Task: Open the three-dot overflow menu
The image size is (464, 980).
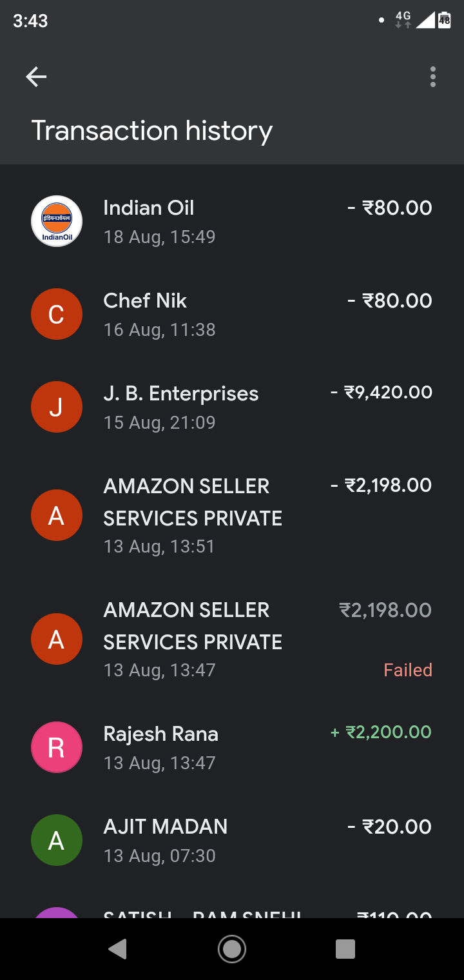Action: click(x=432, y=77)
